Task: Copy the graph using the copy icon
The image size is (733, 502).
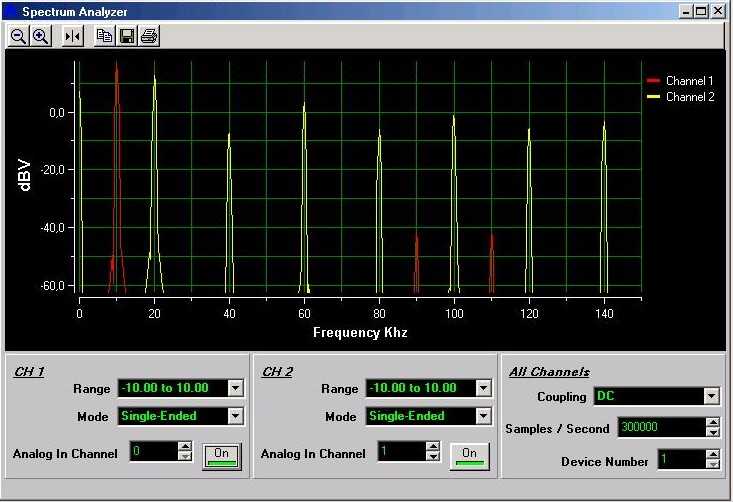Action: coord(105,36)
